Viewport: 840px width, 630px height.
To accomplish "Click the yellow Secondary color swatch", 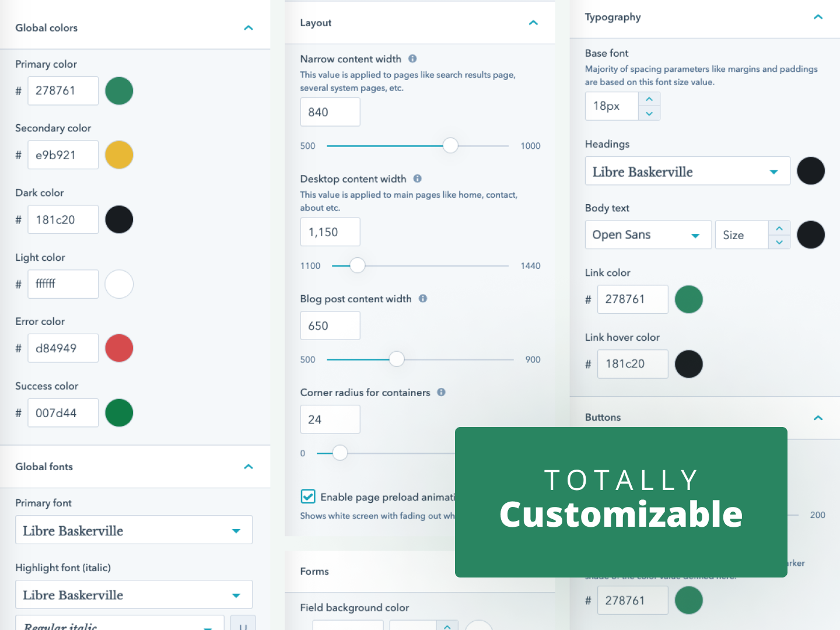I will coord(119,155).
